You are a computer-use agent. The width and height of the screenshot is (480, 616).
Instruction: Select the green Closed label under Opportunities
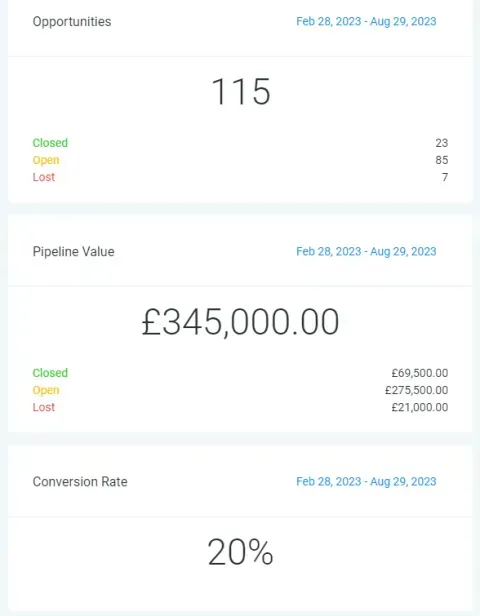pyautogui.click(x=50, y=143)
